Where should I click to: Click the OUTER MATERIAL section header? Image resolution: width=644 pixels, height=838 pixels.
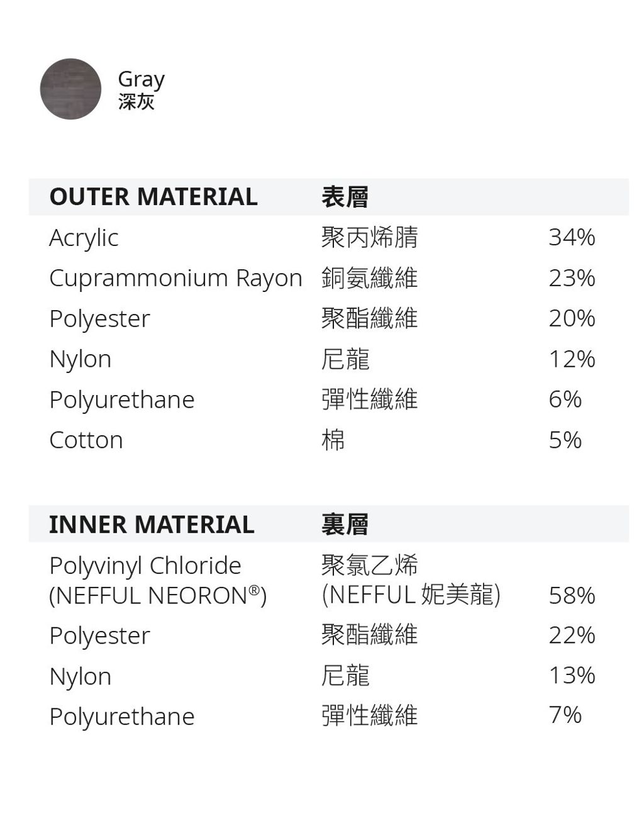coord(153,197)
